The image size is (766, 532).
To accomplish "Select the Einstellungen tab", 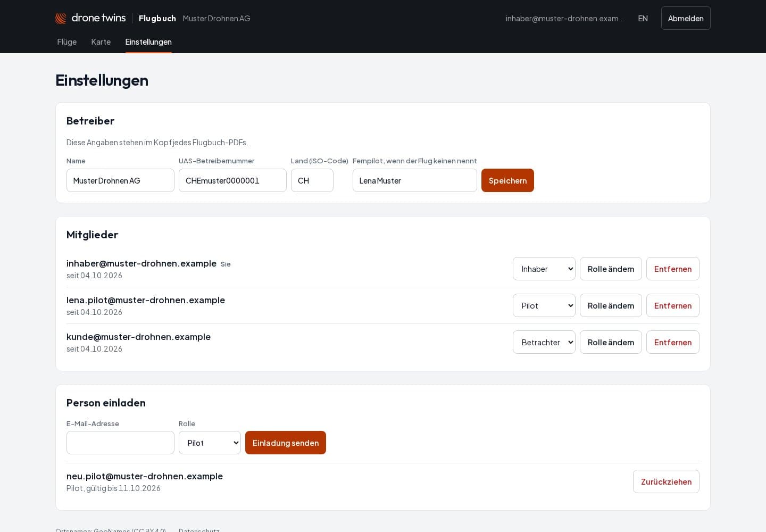I will click(148, 42).
